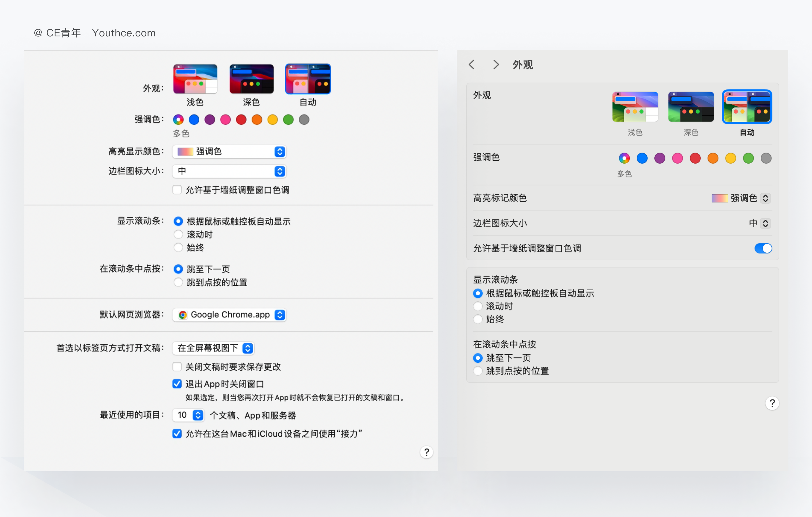Check 允许基于墙纸调整窗口色调 in left panel
The image size is (812, 517).
click(x=177, y=190)
